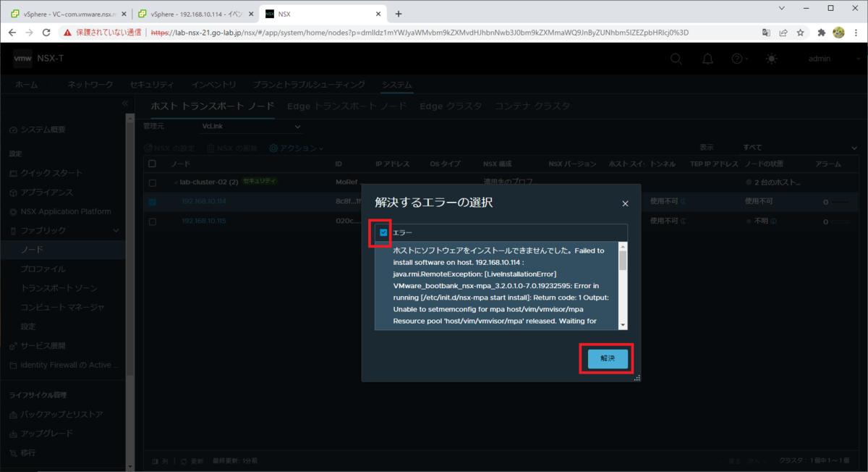Screen dimensions: 868x472
Task: Click the 解決 button in the dialog
Action: point(606,358)
